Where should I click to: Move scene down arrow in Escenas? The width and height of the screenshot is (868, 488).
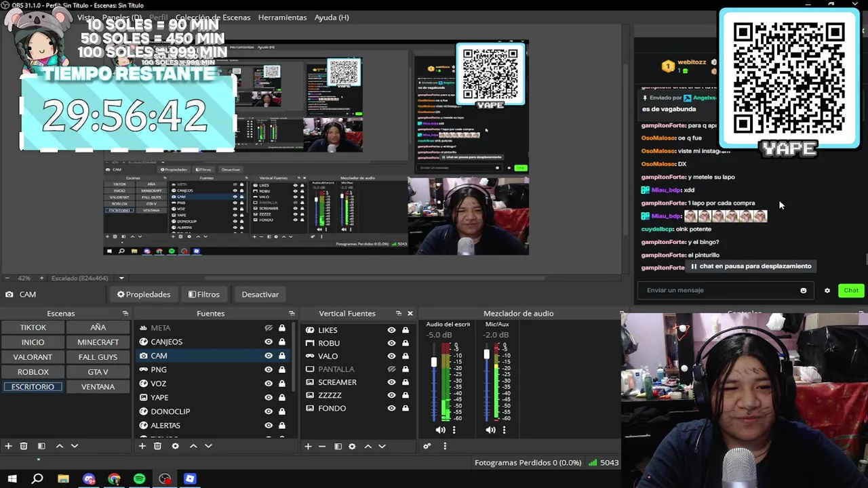pos(75,446)
